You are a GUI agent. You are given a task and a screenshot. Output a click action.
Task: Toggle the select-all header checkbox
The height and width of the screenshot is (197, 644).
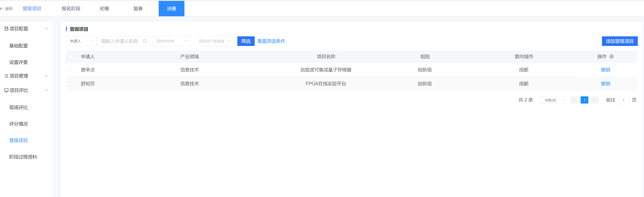point(71,57)
